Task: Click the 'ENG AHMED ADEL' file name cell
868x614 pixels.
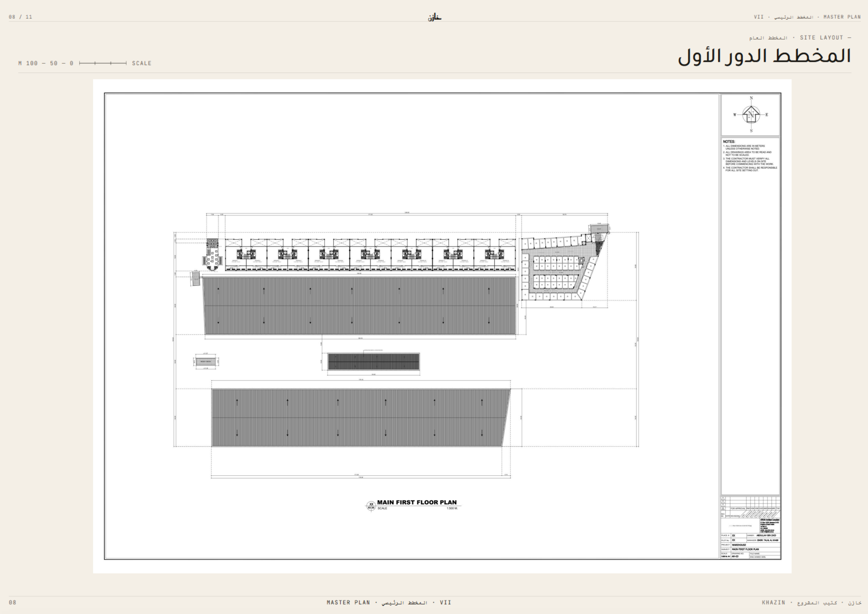Action: tap(758, 557)
